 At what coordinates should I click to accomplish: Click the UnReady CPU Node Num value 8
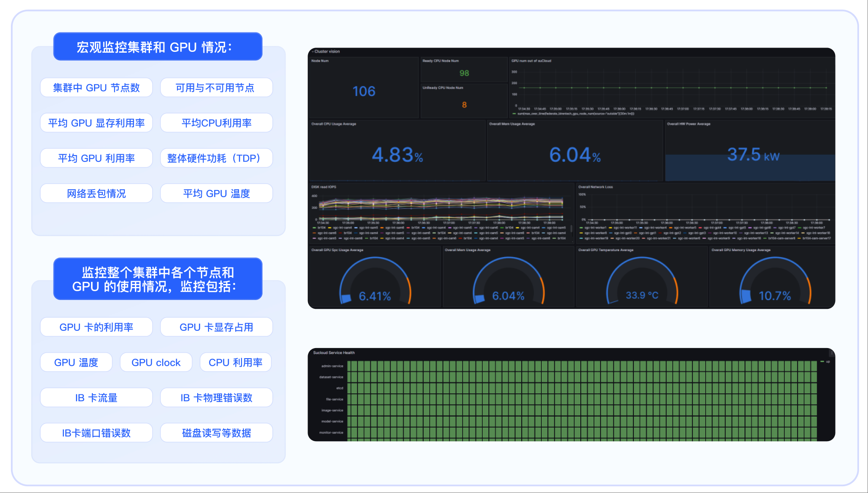click(464, 104)
